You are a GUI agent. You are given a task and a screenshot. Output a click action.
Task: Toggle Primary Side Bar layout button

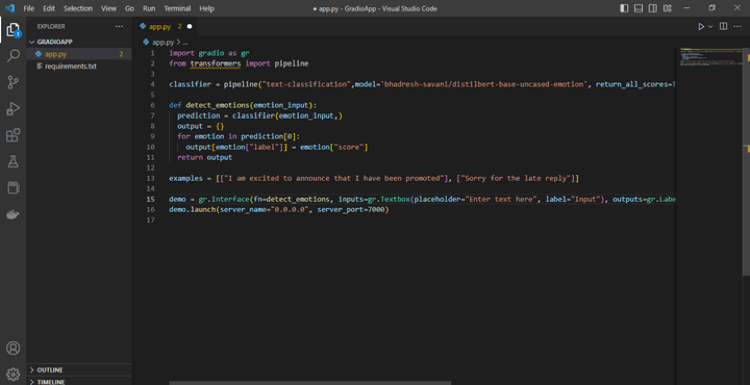[x=624, y=8]
